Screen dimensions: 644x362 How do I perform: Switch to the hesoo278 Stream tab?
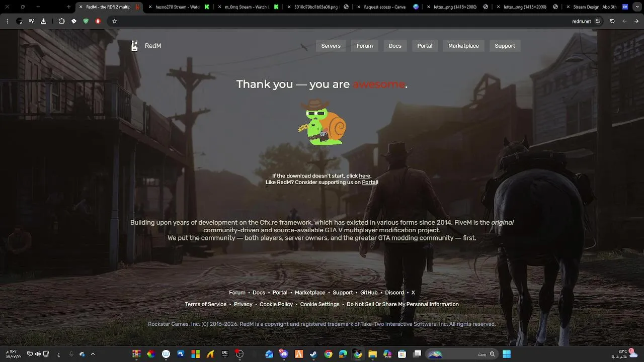[178, 7]
